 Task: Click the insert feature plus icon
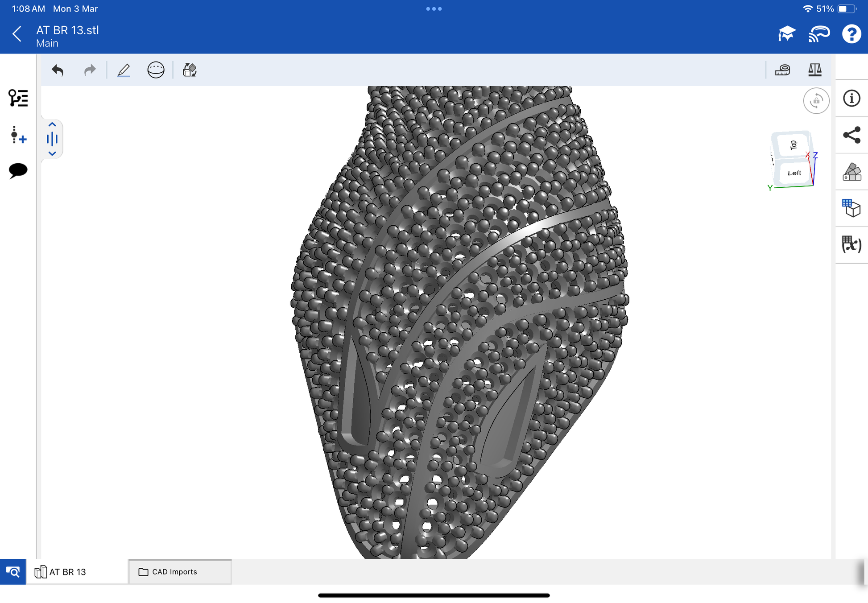[18, 135]
